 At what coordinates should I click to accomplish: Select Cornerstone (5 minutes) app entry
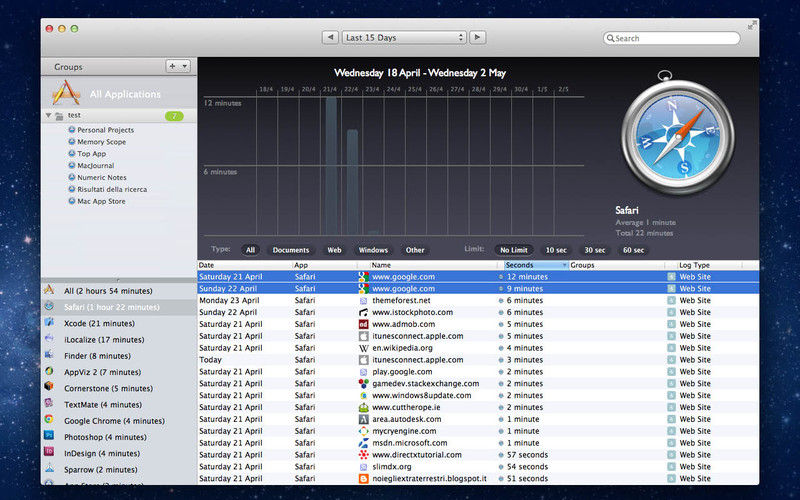pos(118,389)
